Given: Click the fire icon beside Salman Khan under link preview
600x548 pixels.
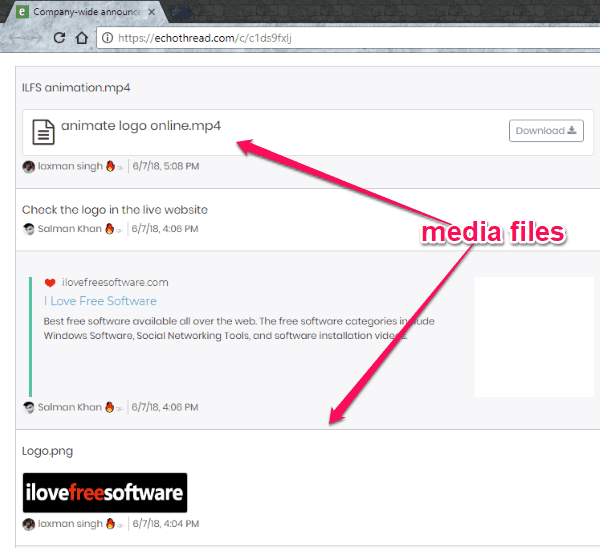Looking at the screenshot, I should click(110, 407).
